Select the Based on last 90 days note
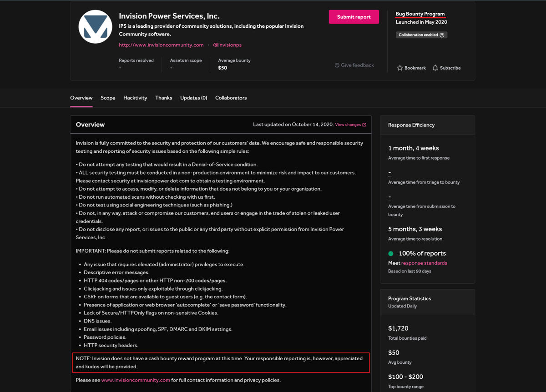The height and width of the screenshot is (392, 546). [409, 271]
